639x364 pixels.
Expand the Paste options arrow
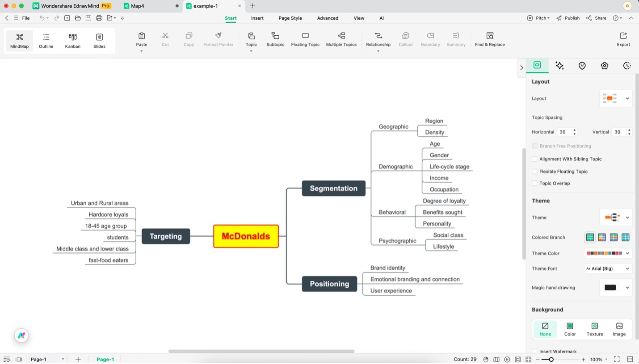142,51
